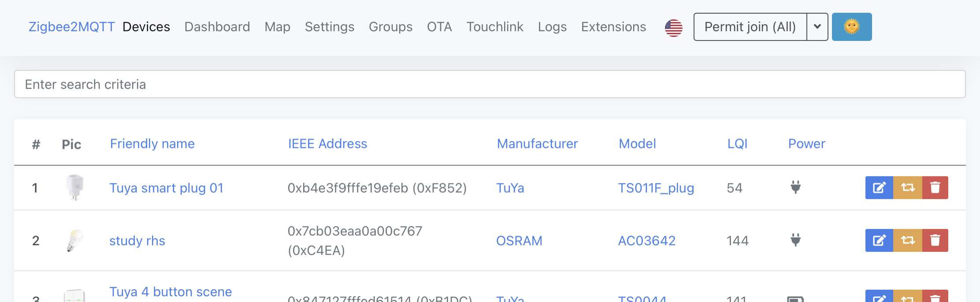The height and width of the screenshot is (302, 980).
Task: Open the Touchlink page
Action: 495,27
